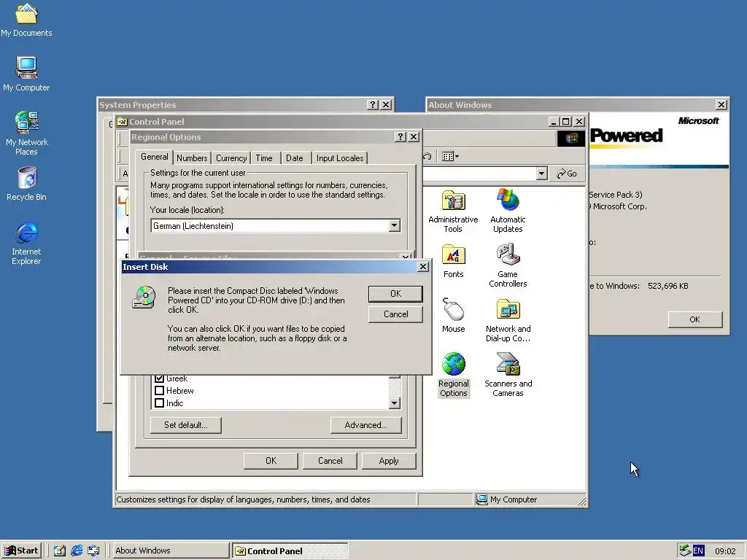The image size is (747, 560).
Task: Click the third quick launch icon
Action: 94,551
